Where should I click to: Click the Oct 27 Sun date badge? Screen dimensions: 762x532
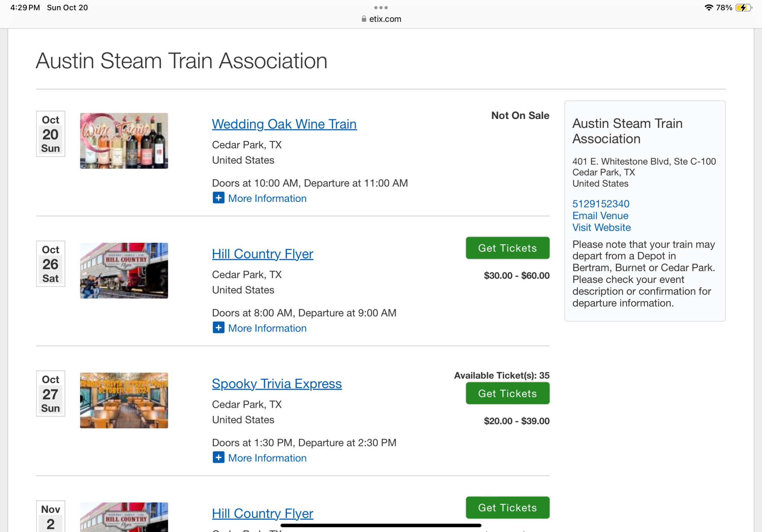(51, 393)
